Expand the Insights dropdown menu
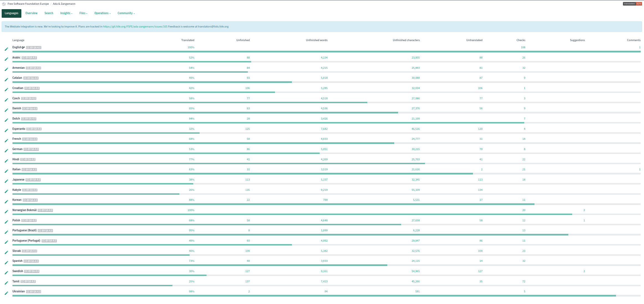The height and width of the screenshot is (304, 644). (66, 13)
